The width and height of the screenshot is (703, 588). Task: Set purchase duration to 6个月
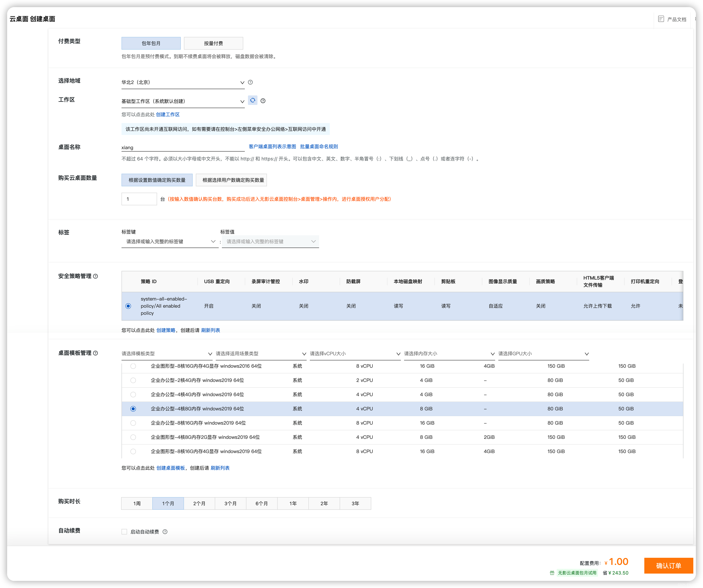(262, 504)
